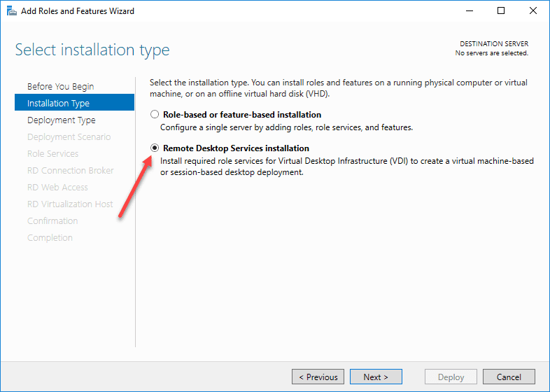Go back with the Previous button

pos(318,377)
